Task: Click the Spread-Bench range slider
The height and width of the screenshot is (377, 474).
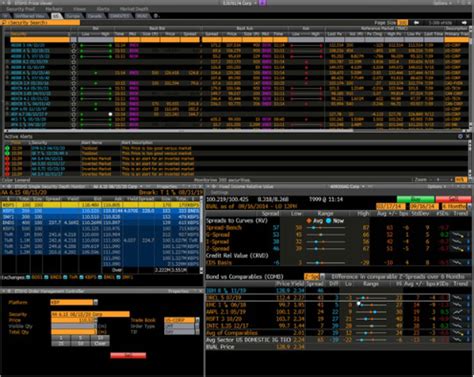Action: pos(326,228)
